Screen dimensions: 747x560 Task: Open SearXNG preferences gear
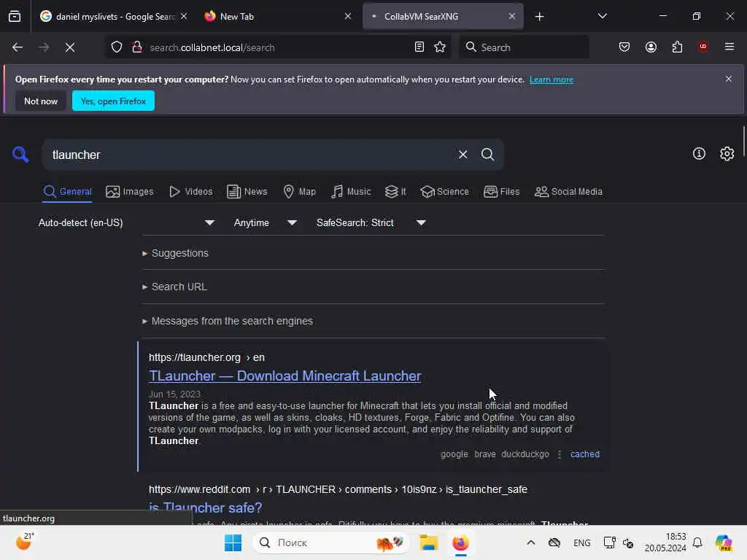727,154
